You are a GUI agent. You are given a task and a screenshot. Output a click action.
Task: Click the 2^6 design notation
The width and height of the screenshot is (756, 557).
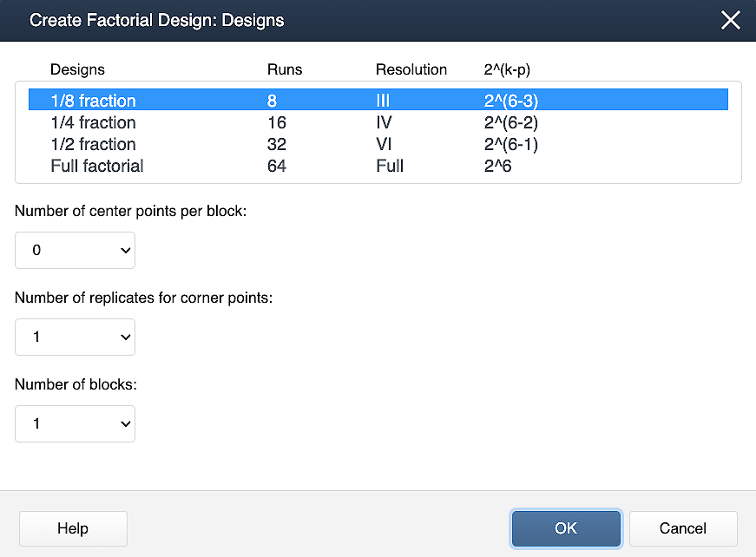pos(497,166)
